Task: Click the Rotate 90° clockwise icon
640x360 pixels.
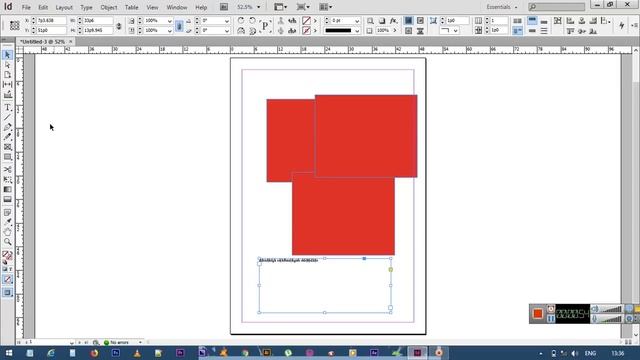Action: tap(241, 20)
